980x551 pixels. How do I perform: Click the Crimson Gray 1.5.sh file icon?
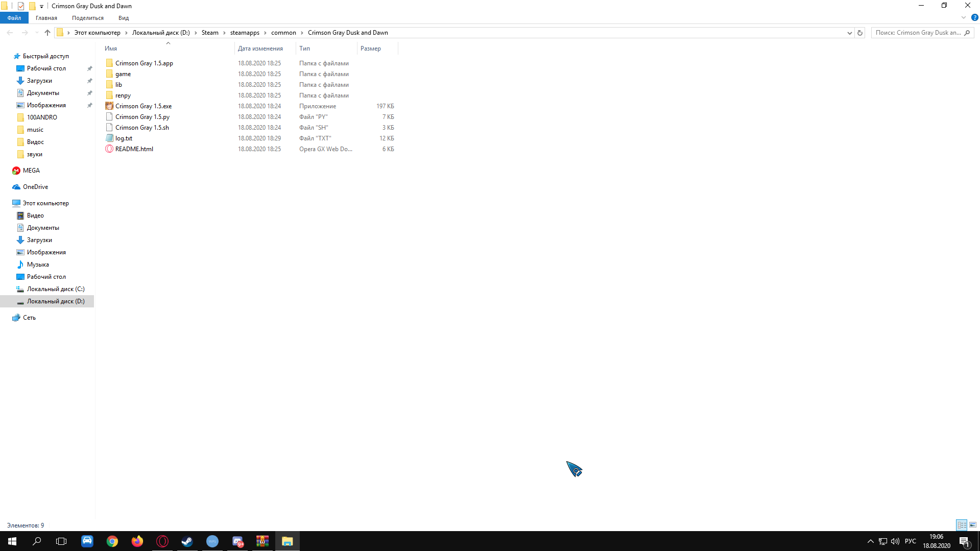coord(109,128)
